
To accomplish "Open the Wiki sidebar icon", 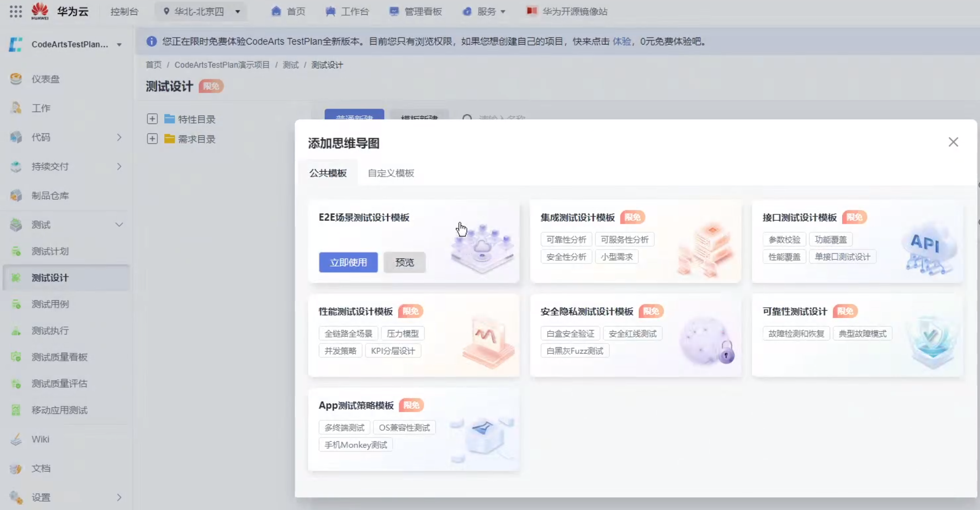I will pyautogui.click(x=16, y=439).
